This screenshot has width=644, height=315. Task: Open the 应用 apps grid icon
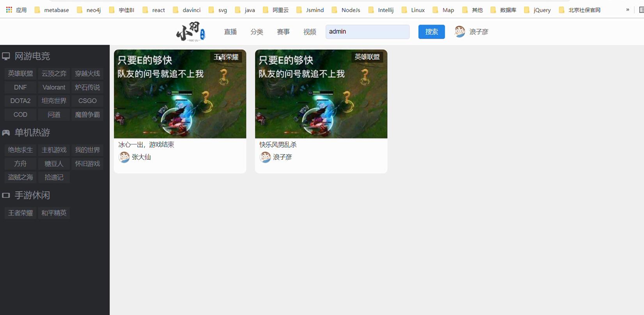click(x=9, y=10)
